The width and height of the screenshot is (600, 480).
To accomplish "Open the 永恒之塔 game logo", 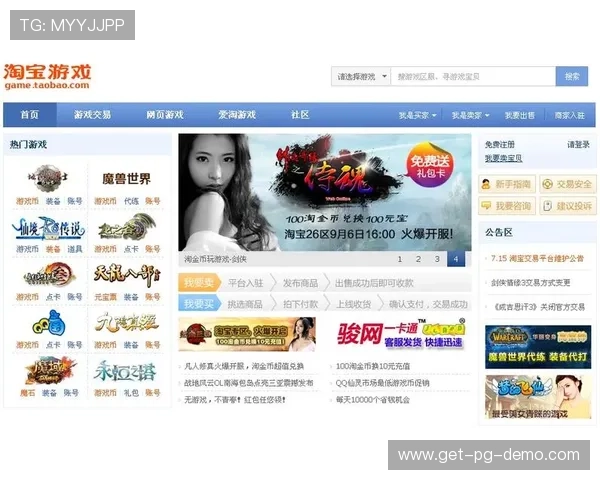I will point(125,371).
